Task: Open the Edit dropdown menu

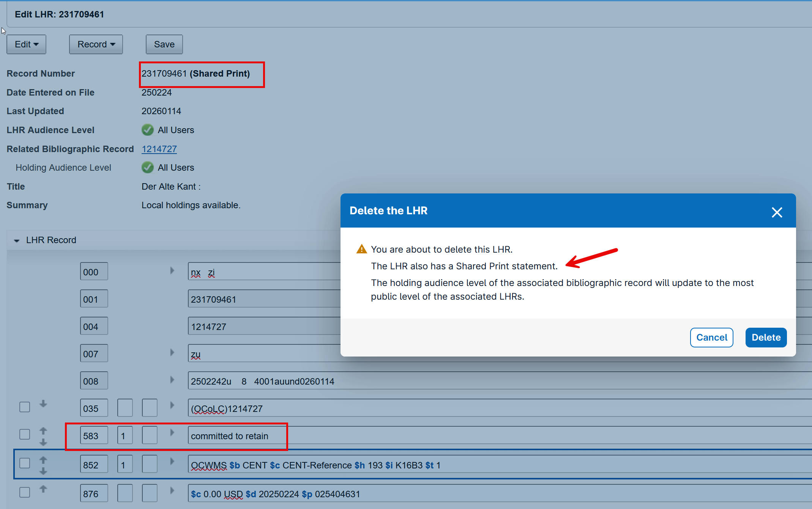Action: pos(26,44)
